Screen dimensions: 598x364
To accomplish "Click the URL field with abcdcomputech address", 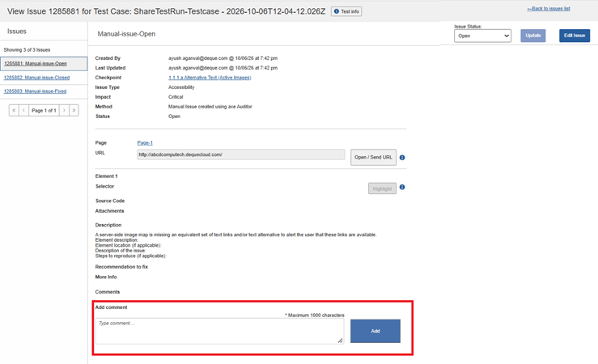I will click(240, 154).
